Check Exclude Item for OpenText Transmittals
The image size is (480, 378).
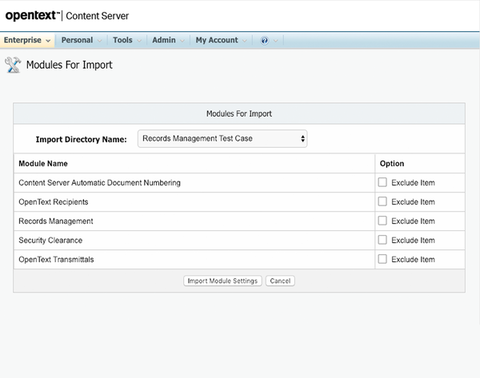382,259
